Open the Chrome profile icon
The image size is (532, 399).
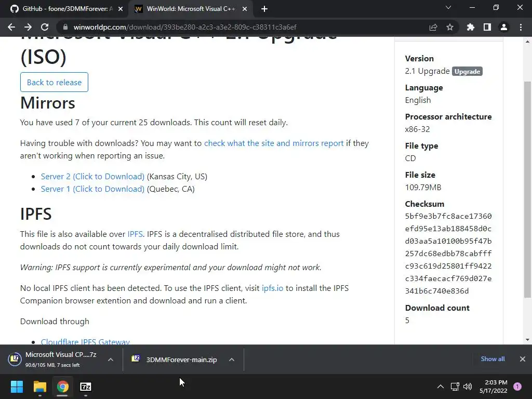coord(504,27)
